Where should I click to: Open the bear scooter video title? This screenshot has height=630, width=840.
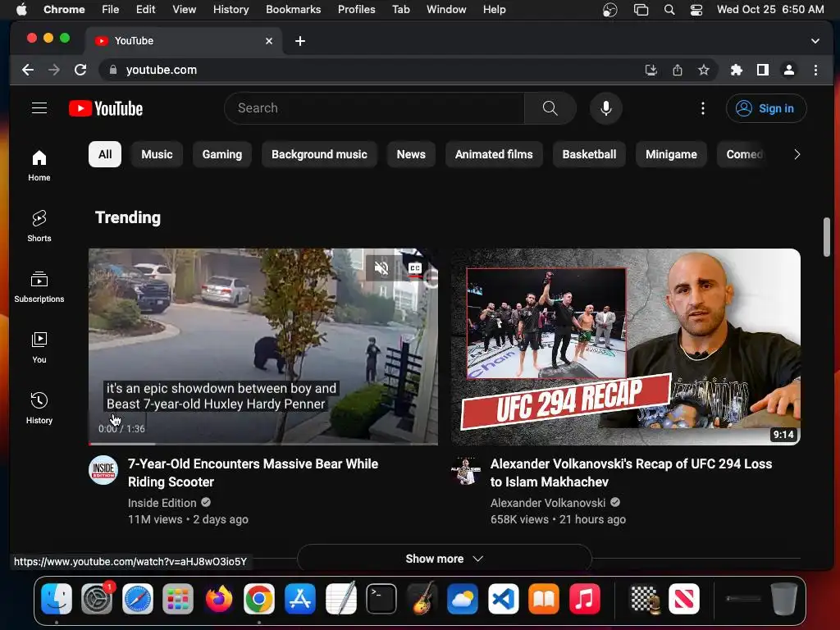coord(253,472)
